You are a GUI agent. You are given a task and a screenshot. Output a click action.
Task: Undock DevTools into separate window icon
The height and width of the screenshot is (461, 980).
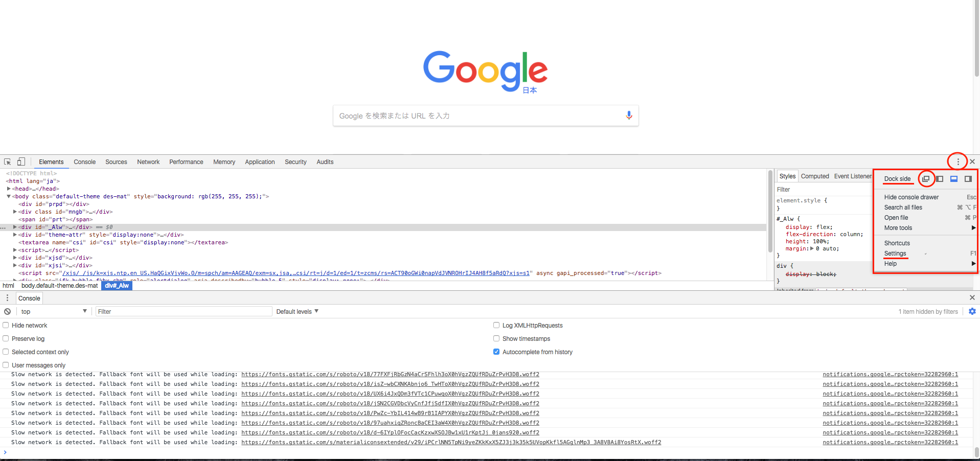(x=926, y=179)
